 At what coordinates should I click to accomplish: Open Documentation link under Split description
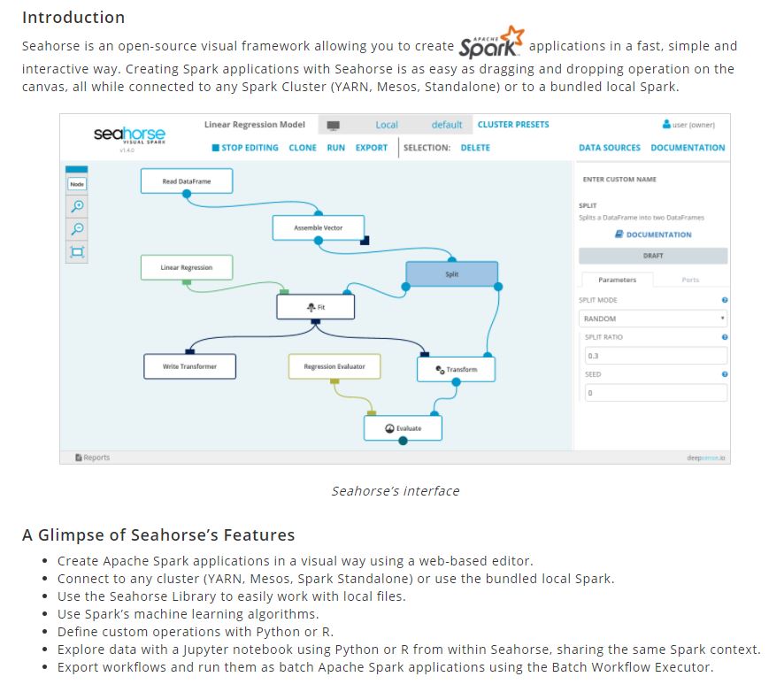click(x=653, y=235)
